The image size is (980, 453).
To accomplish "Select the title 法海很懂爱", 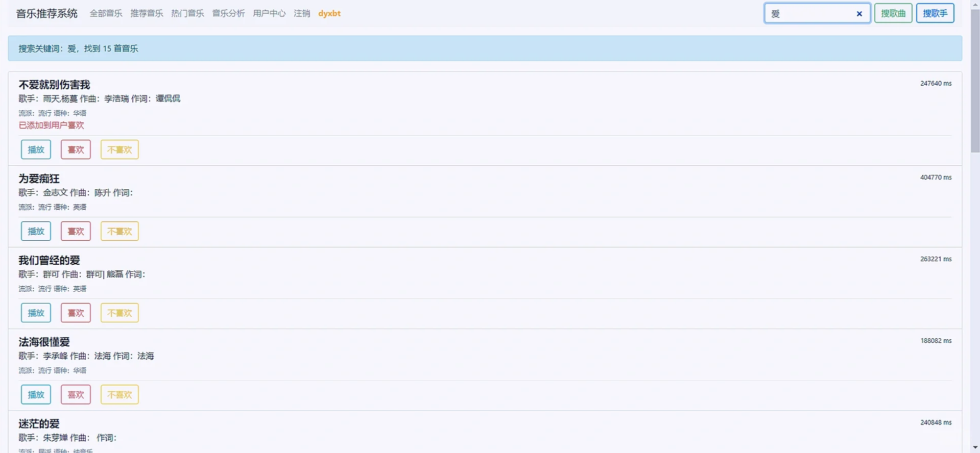I will pyautogui.click(x=44, y=342).
